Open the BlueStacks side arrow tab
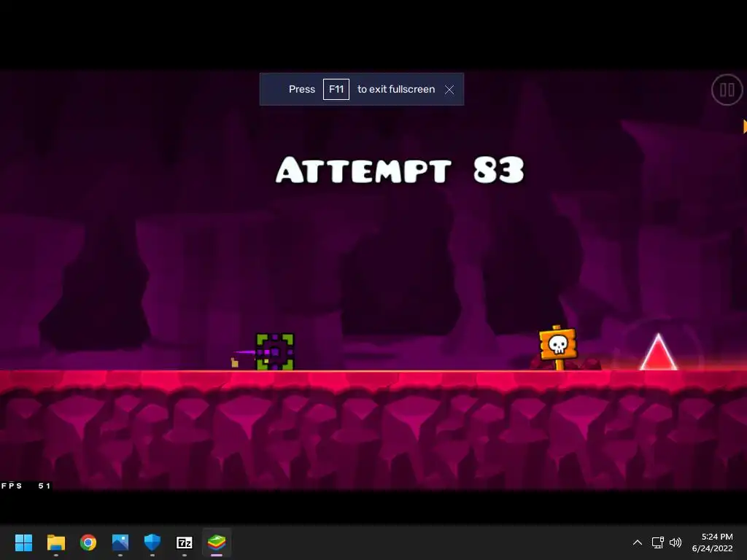Screen dimensions: 747x560 pyautogui.click(x=745, y=127)
